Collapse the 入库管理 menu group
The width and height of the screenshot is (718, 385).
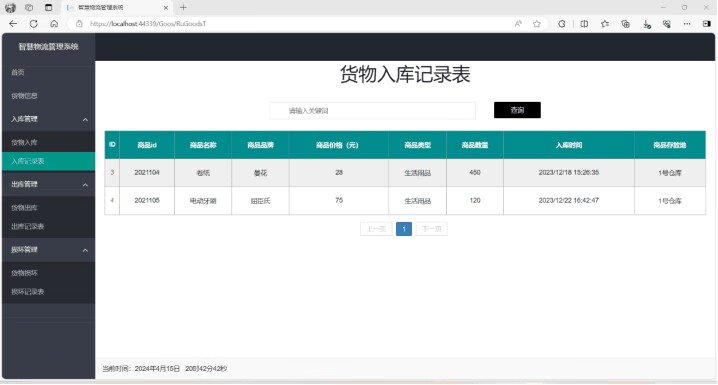pyautogui.click(x=49, y=119)
